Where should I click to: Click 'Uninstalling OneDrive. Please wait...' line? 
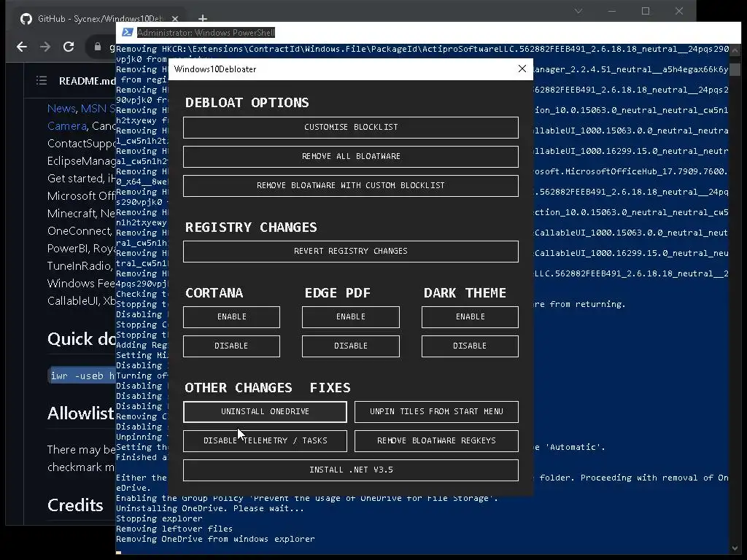[210, 508]
